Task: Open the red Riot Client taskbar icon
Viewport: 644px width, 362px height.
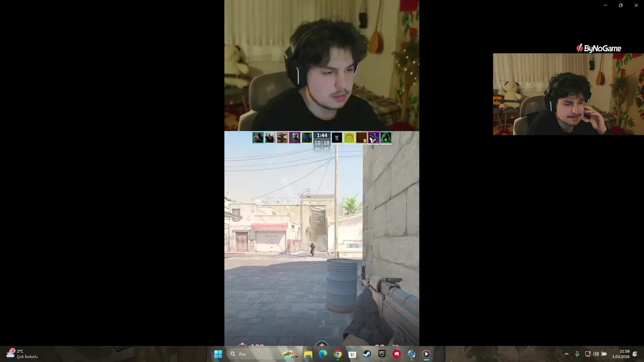Action: (x=396, y=354)
